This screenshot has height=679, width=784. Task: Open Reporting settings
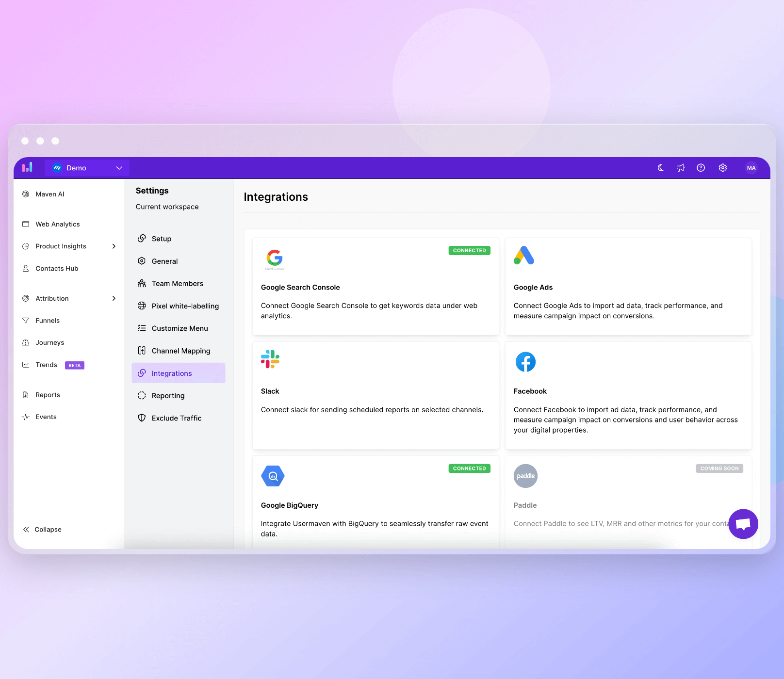pos(168,396)
